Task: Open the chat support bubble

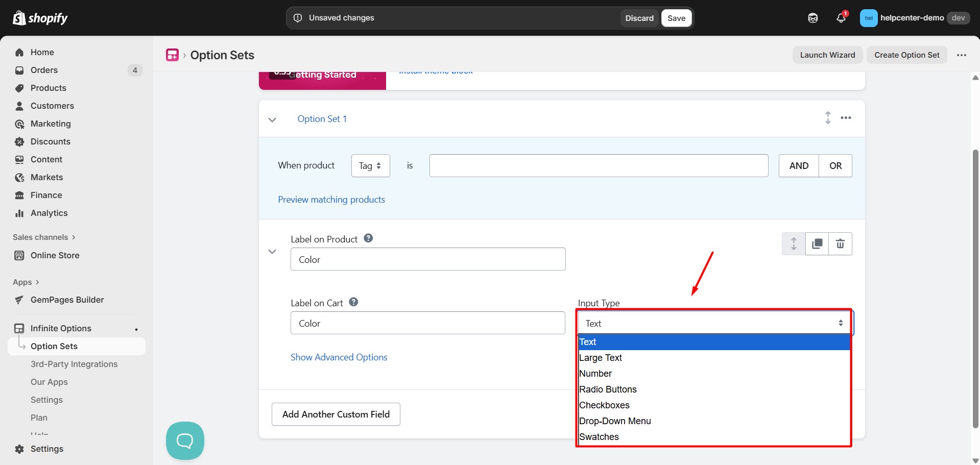Action: [x=185, y=440]
